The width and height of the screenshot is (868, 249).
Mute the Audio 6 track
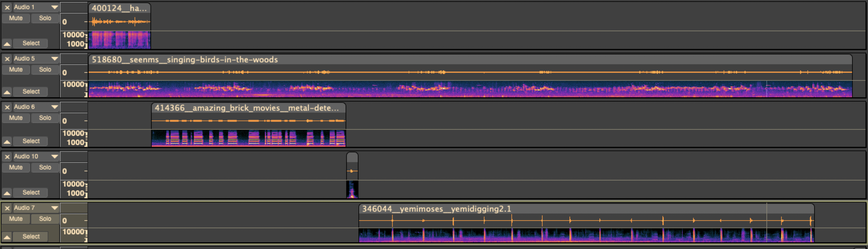(x=16, y=118)
